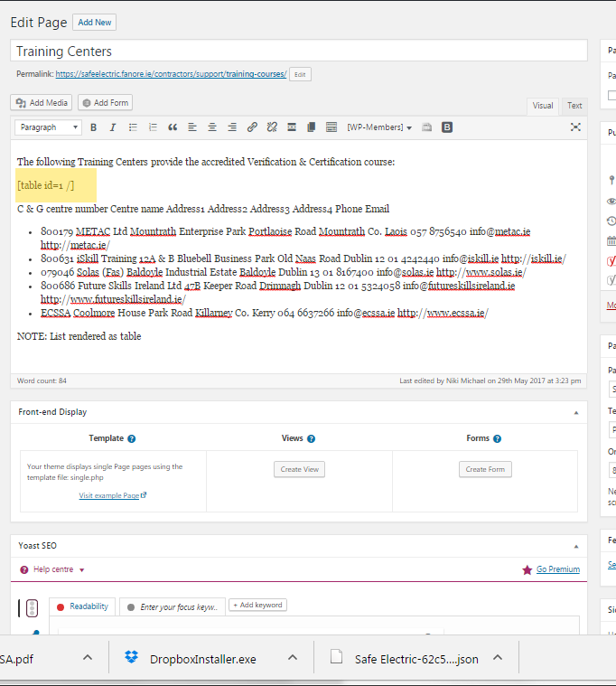Click the Word count: 84 status text
Screen dimensions: 616x686
(42, 381)
